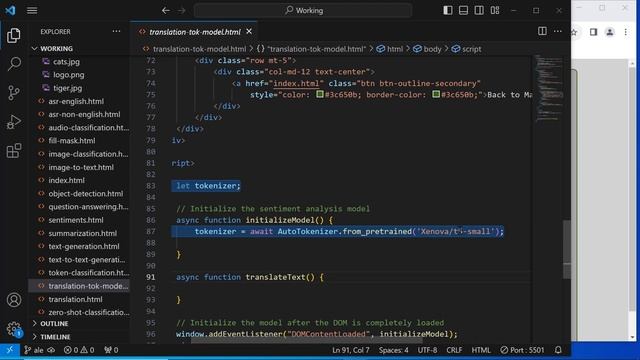This screenshot has height=360, width=640.
Task: Open the Accounts menu icon
Action: coord(13,300)
